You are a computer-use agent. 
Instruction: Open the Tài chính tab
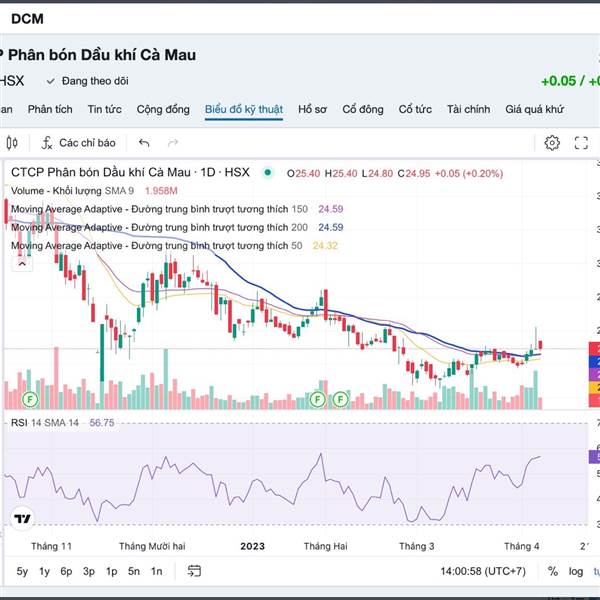[468, 109]
